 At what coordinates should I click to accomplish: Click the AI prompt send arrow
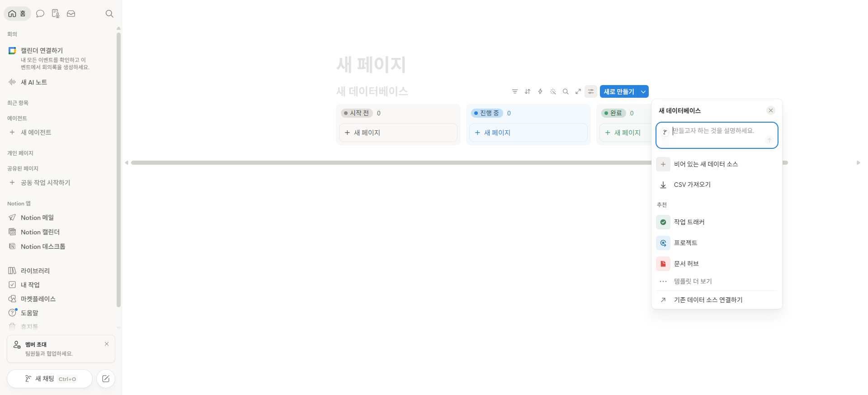click(769, 140)
